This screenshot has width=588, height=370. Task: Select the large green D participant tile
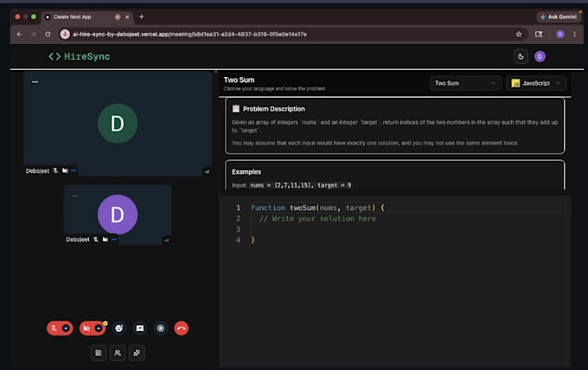118,124
